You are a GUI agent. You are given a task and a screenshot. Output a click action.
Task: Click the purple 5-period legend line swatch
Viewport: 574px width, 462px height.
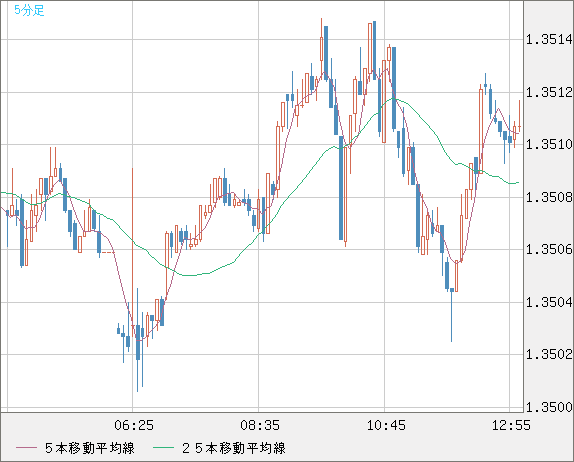[x=26, y=448]
